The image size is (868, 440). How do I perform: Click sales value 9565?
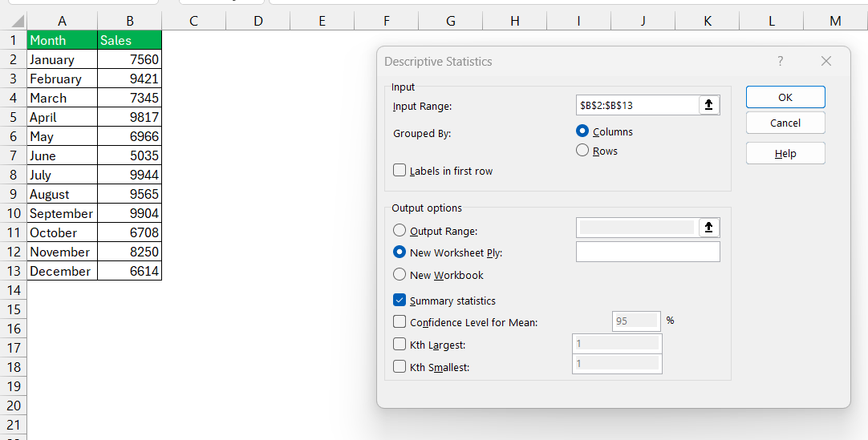(x=129, y=194)
